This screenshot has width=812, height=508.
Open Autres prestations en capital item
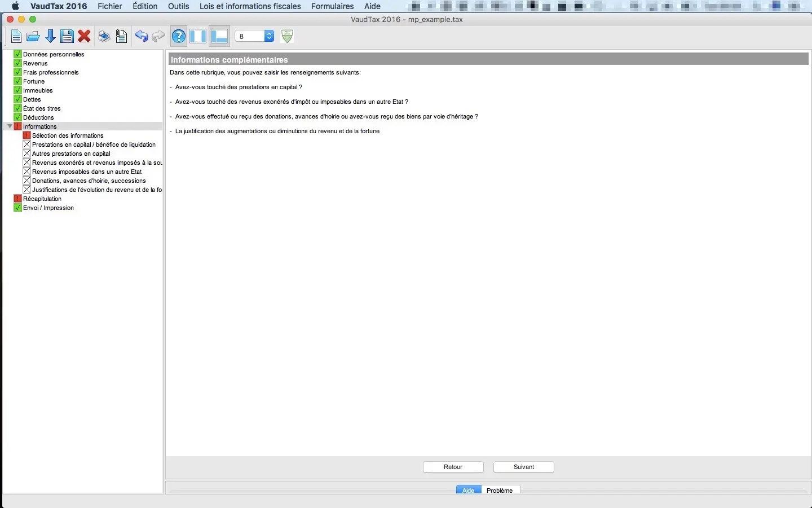point(71,154)
